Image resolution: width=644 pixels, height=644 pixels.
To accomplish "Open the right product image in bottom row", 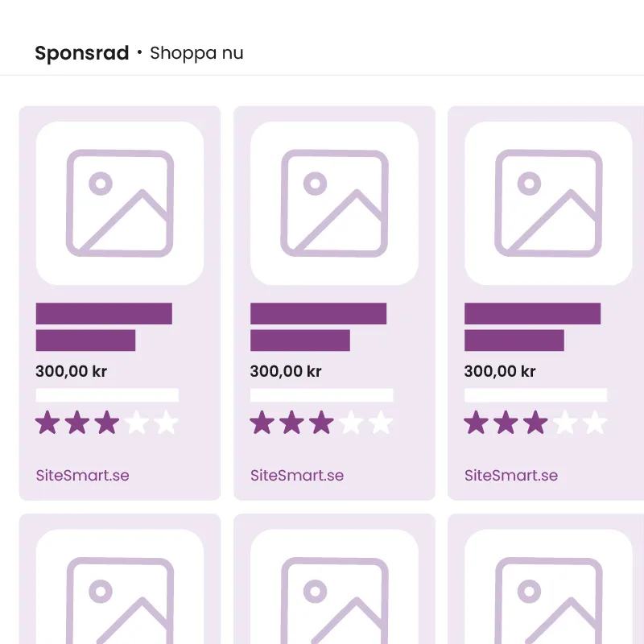I will 548,587.
